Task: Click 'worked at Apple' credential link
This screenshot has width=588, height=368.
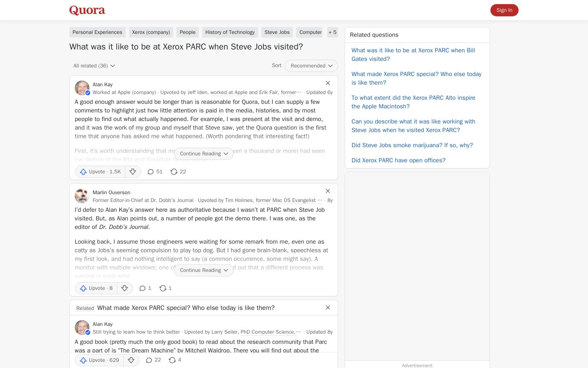Action: coord(229,92)
